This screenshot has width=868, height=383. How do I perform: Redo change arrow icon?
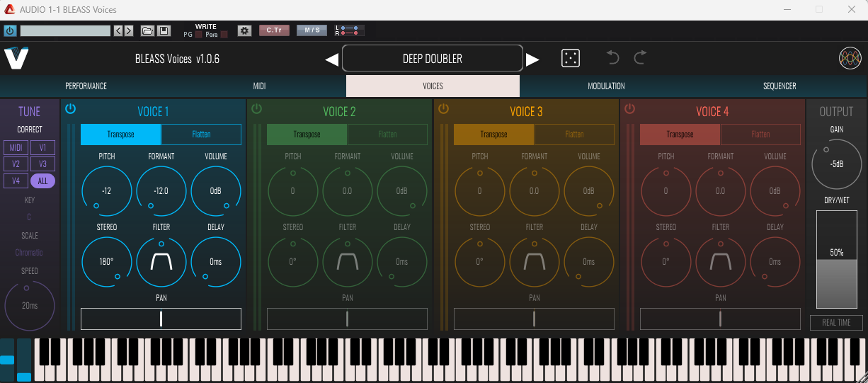[x=640, y=58]
